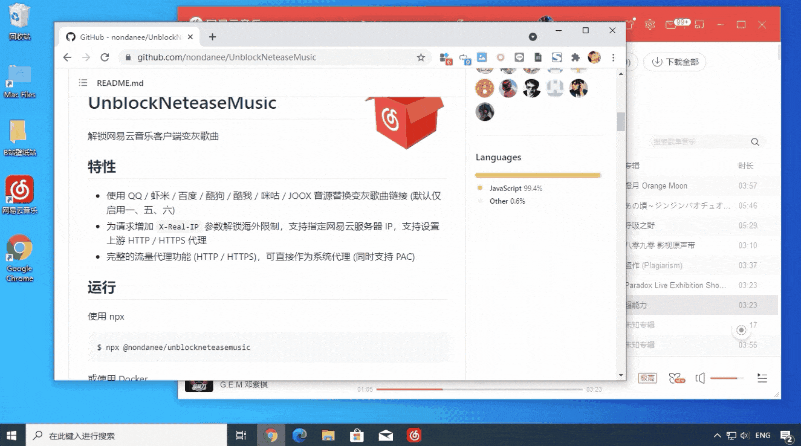Open Task View on the taskbar

tap(241, 435)
